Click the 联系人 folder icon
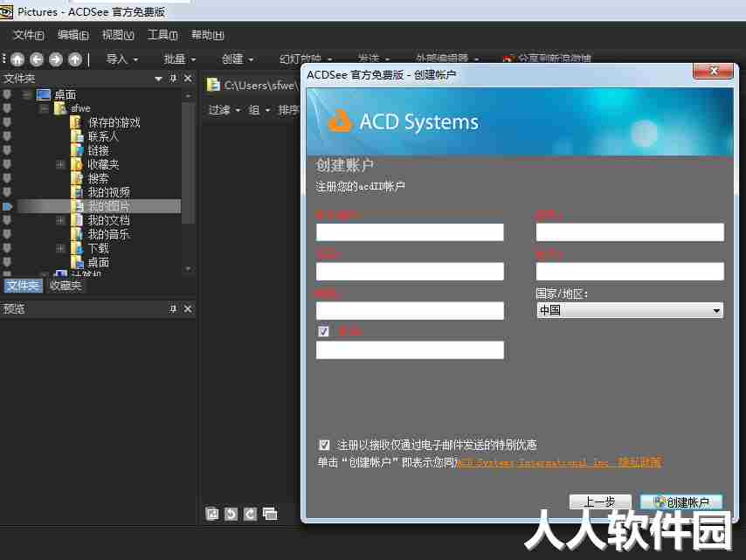Viewport: 746px width, 560px height. (x=77, y=136)
